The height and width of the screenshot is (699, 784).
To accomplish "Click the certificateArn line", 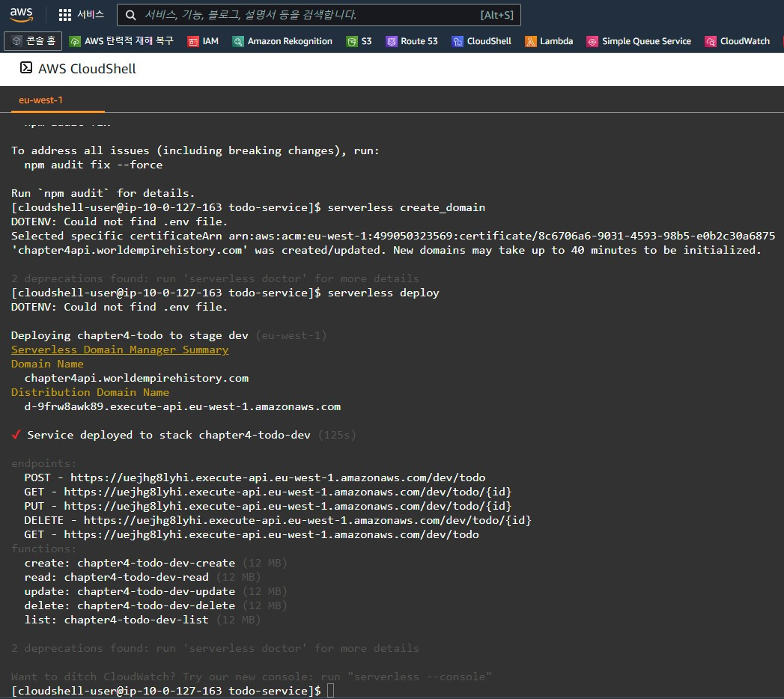I will click(393, 236).
